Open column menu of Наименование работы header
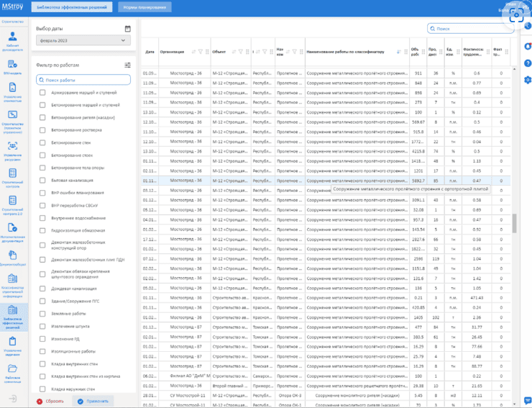Screen dimensions: 532x408 (405, 52)
